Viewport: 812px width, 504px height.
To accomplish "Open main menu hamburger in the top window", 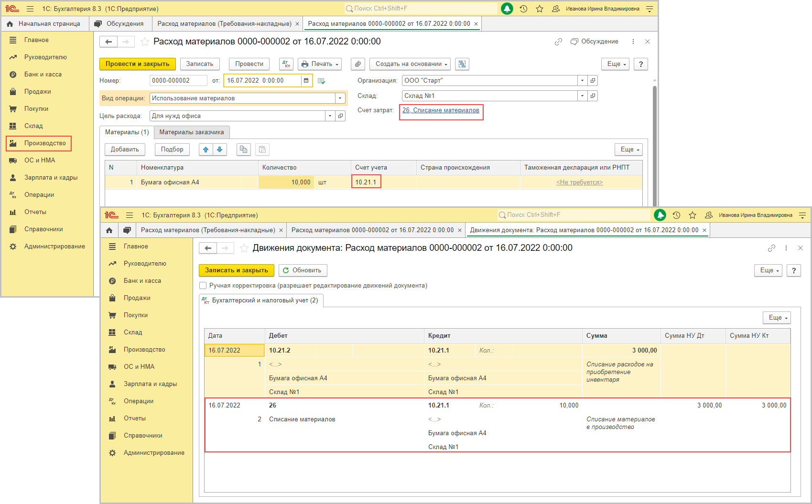I will pos(30,9).
